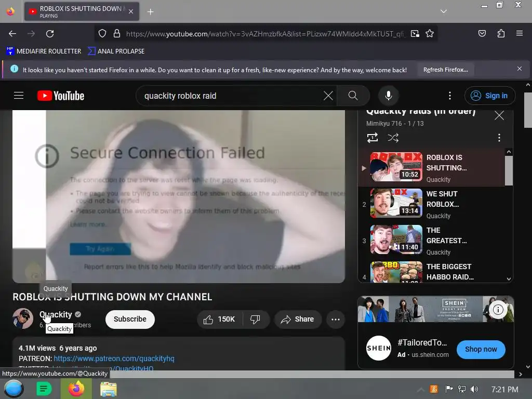Show hidden tray icons chevron
The width and height of the screenshot is (532, 399).
pyautogui.click(x=420, y=390)
